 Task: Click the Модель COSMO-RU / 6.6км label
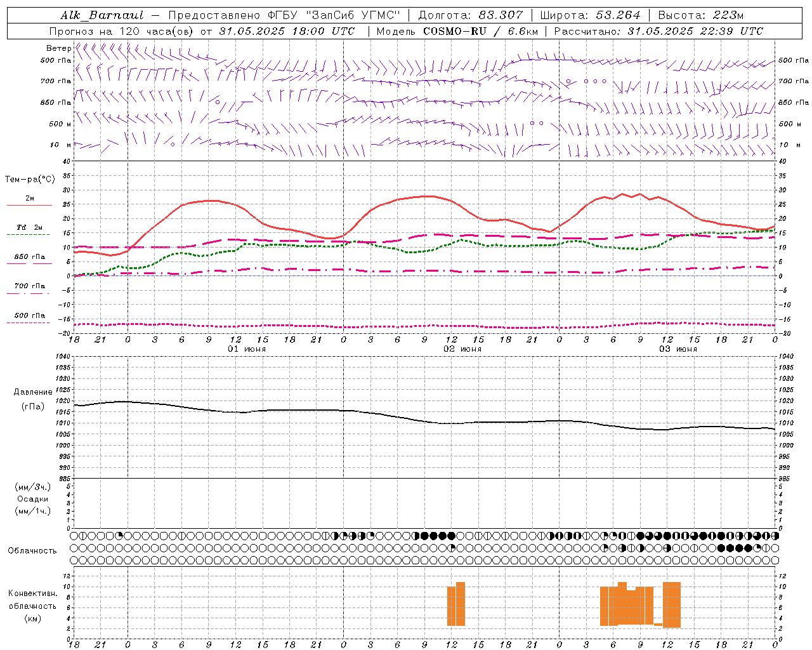[457, 31]
